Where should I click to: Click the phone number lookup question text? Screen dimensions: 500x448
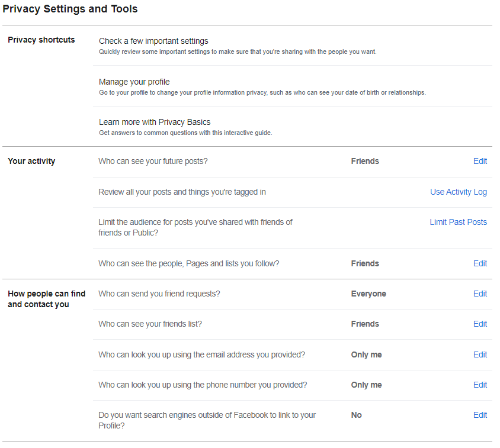pyautogui.click(x=203, y=385)
